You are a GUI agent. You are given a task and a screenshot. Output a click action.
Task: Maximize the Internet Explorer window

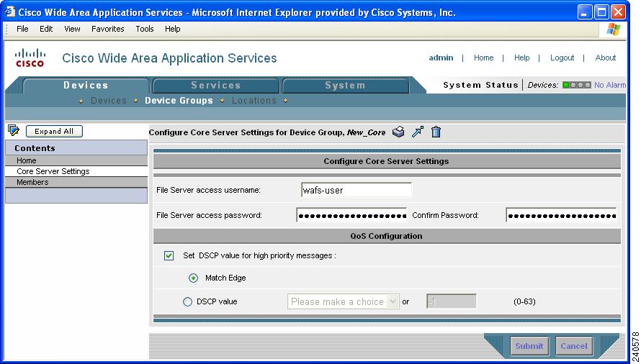pos(602,12)
